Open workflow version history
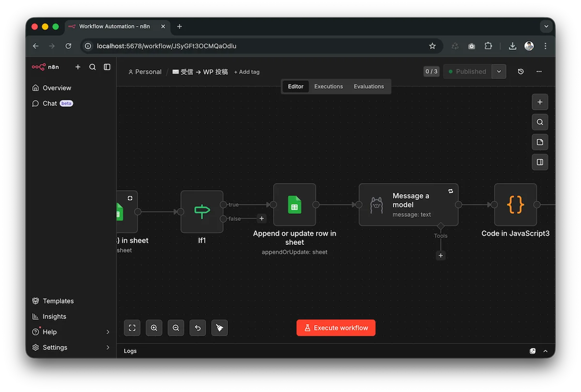Viewport: 581px width, 392px height. click(520, 72)
